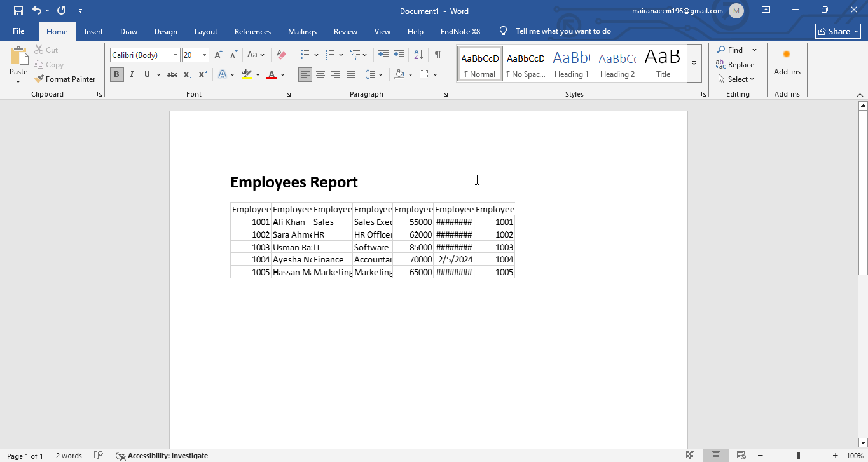Viewport: 868px width, 462px height.
Task: Expand the Paste options arrow
Action: [18, 81]
